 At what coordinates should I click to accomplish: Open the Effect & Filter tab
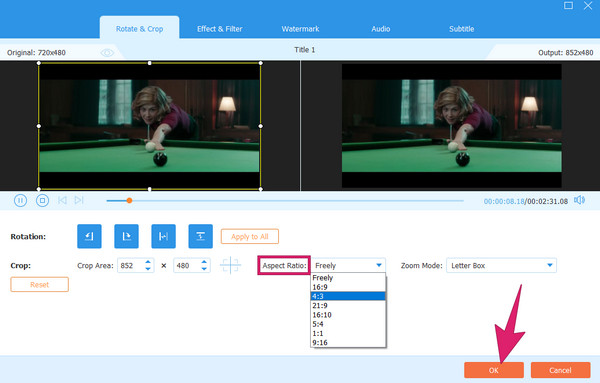tap(219, 29)
